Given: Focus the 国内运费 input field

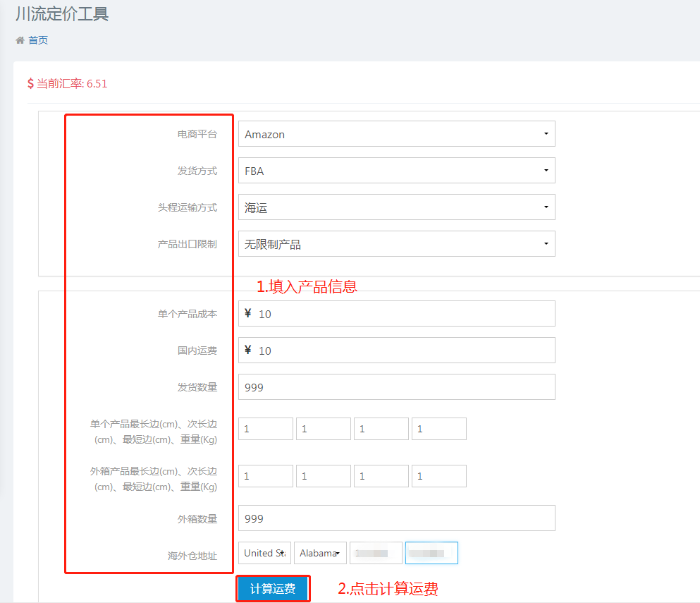Looking at the screenshot, I should 396,351.
